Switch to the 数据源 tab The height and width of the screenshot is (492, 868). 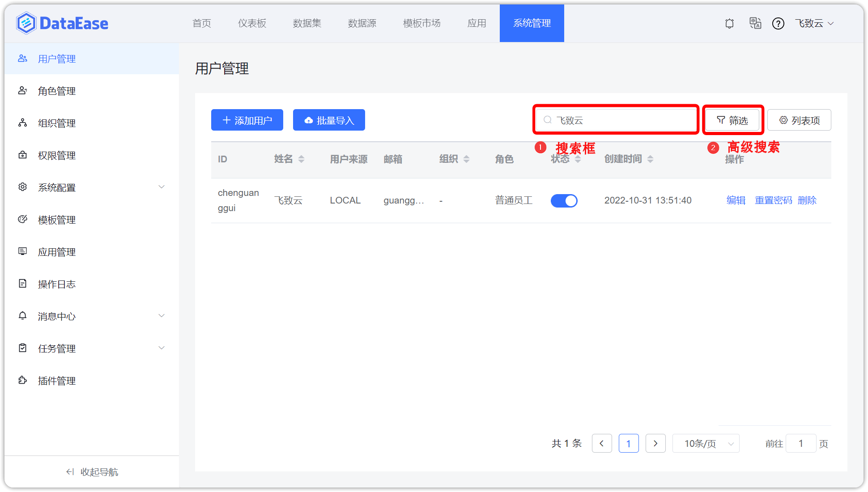(x=362, y=23)
